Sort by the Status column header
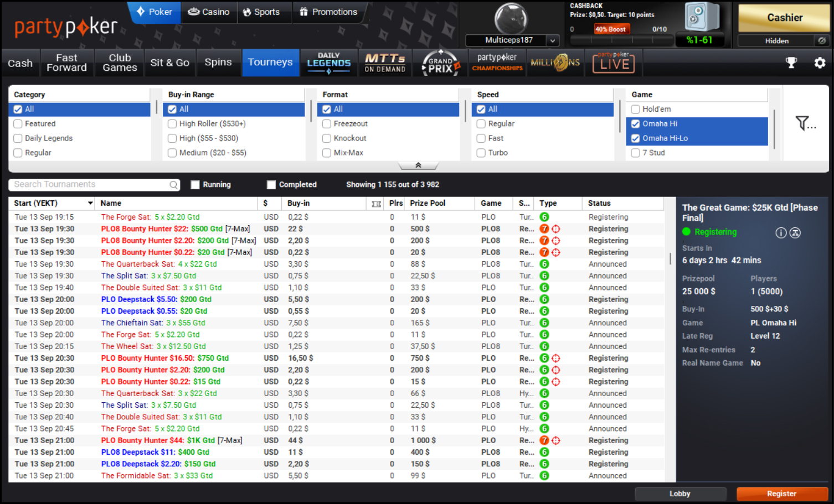The height and width of the screenshot is (504, 834). tap(623, 204)
